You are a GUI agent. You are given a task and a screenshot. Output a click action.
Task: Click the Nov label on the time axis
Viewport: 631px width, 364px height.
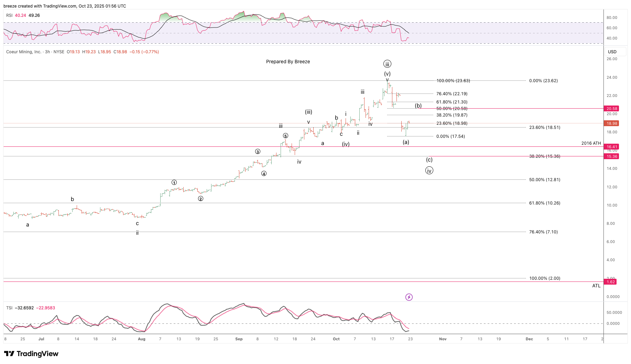tap(443, 339)
